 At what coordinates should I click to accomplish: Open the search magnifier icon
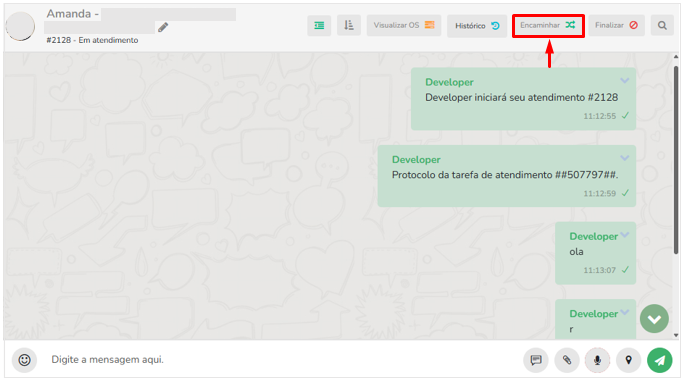(662, 25)
